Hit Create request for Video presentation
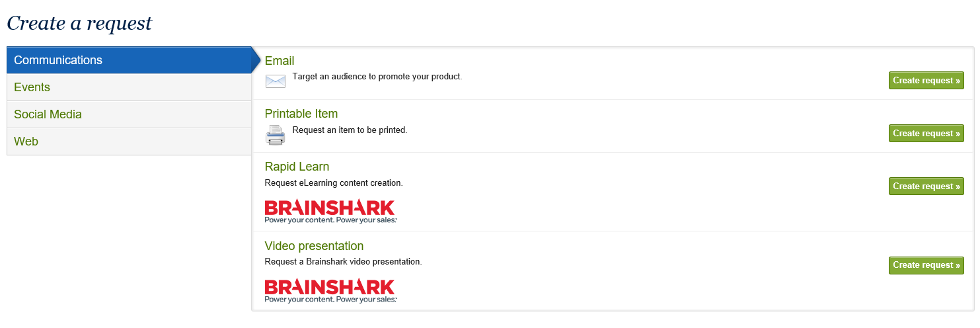The height and width of the screenshot is (328, 980). tap(926, 265)
